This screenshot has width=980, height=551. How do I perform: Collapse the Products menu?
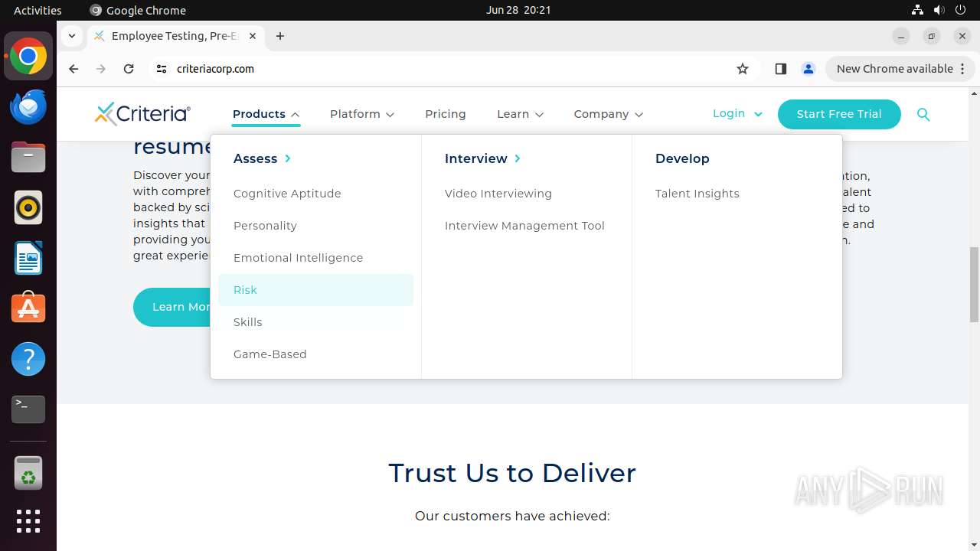(x=266, y=114)
